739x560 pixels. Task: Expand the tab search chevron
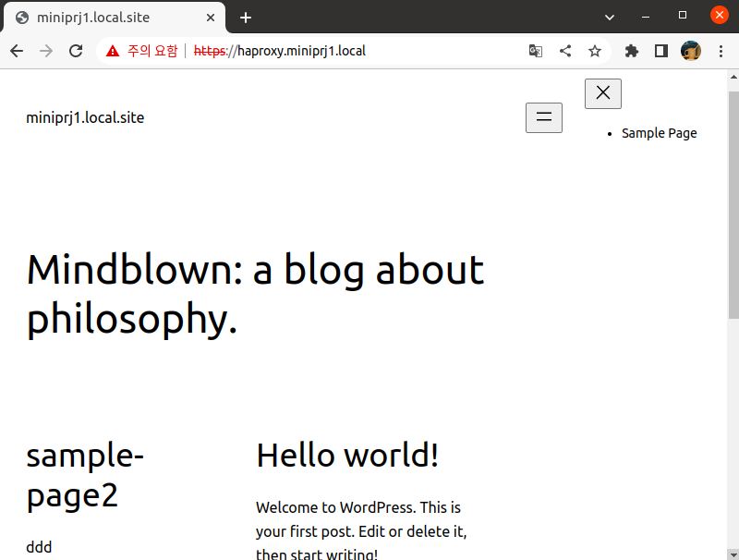click(610, 18)
